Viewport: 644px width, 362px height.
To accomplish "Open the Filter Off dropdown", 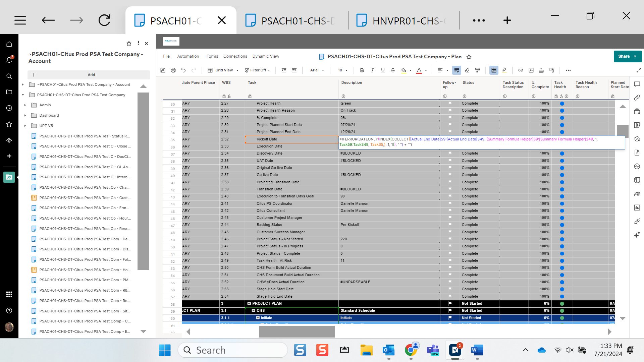I will tap(257, 70).
